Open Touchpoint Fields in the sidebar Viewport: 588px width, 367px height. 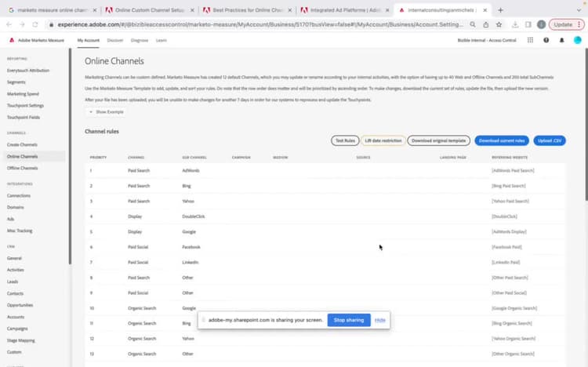(x=24, y=118)
